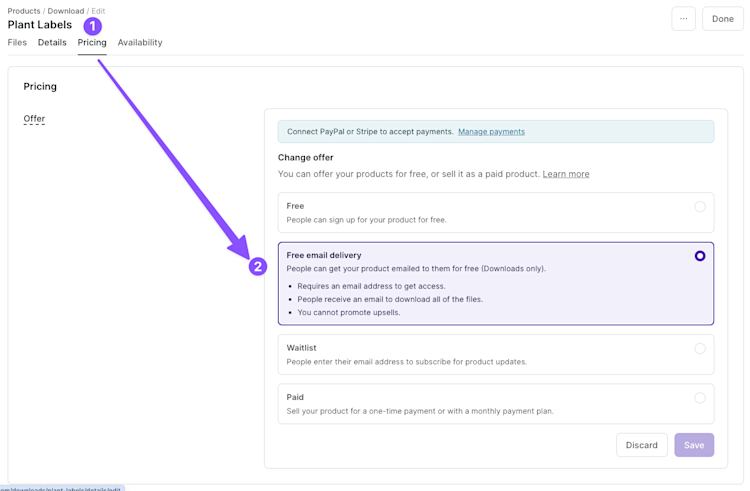The height and width of the screenshot is (491, 750).
Task: Click the purple step 2 marker
Action: click(258, 267)
